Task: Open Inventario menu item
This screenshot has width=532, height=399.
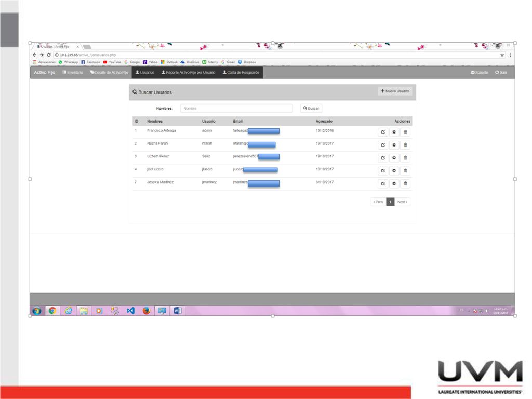Action: point(73,72)
